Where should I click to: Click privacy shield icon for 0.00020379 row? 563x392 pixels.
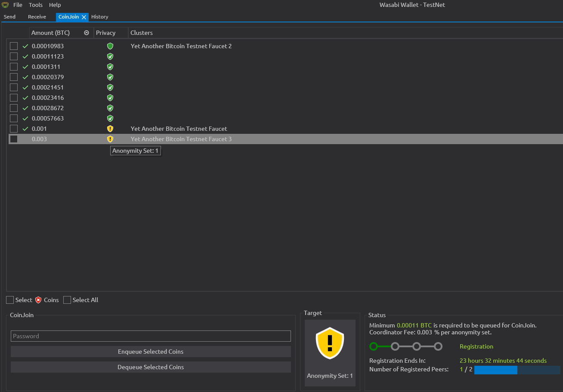pyautogui.click(x=110, y=77)
